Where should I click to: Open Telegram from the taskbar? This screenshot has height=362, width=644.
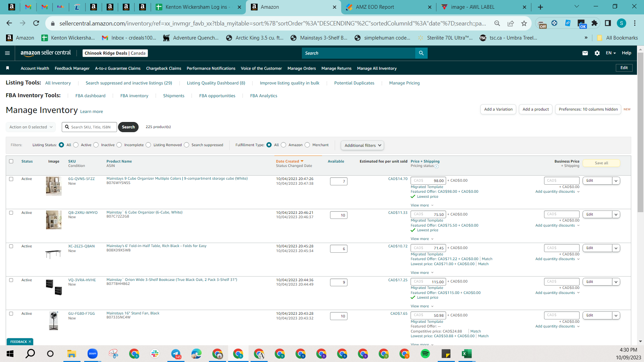click(176, 354)
